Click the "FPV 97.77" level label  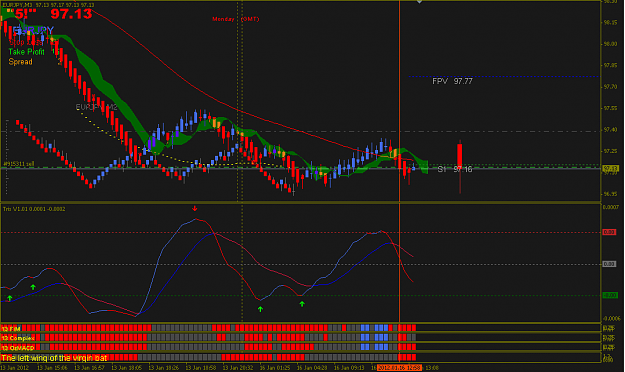click(x=452, y=81)
